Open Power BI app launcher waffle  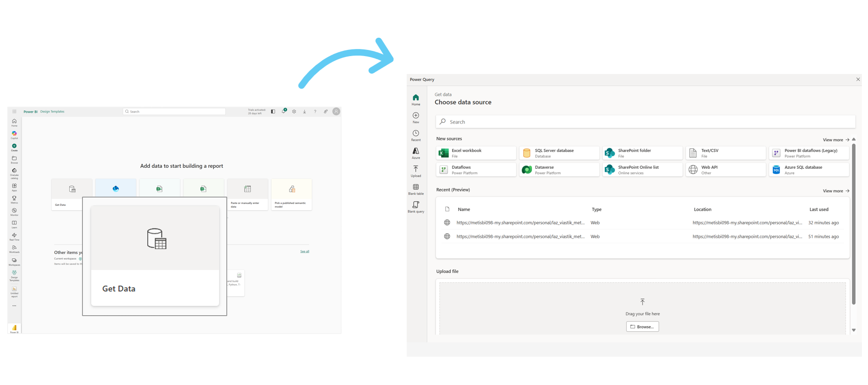[14, 112]
